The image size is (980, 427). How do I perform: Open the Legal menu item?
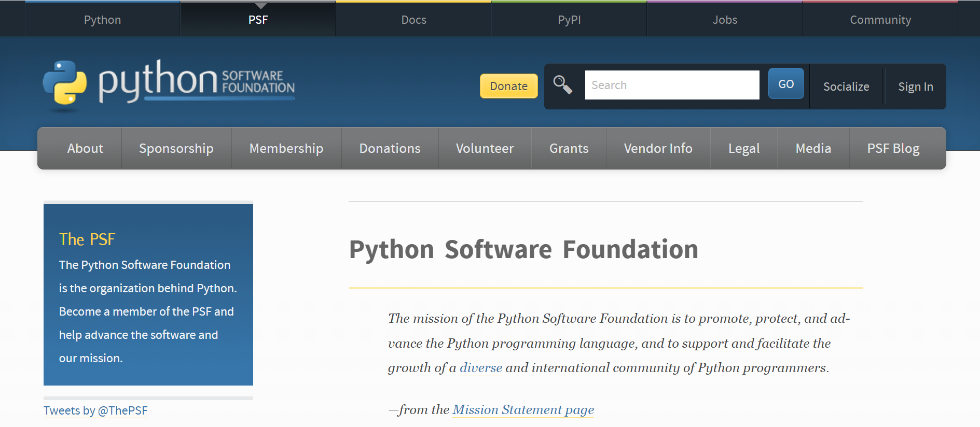click(744, 148)
